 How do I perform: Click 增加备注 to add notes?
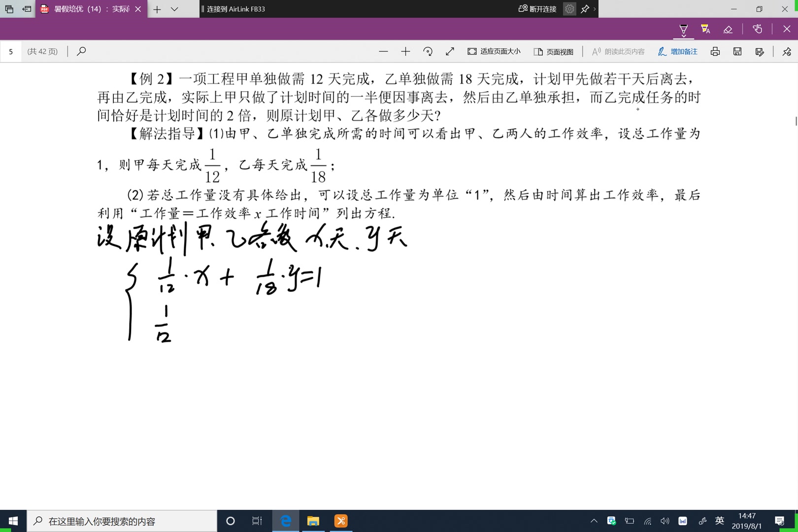pos(677,51)
